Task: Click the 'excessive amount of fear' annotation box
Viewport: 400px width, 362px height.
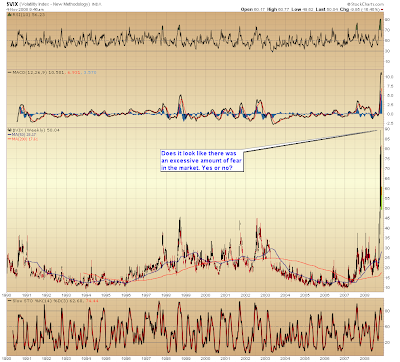Action: [x=202, y=160]
